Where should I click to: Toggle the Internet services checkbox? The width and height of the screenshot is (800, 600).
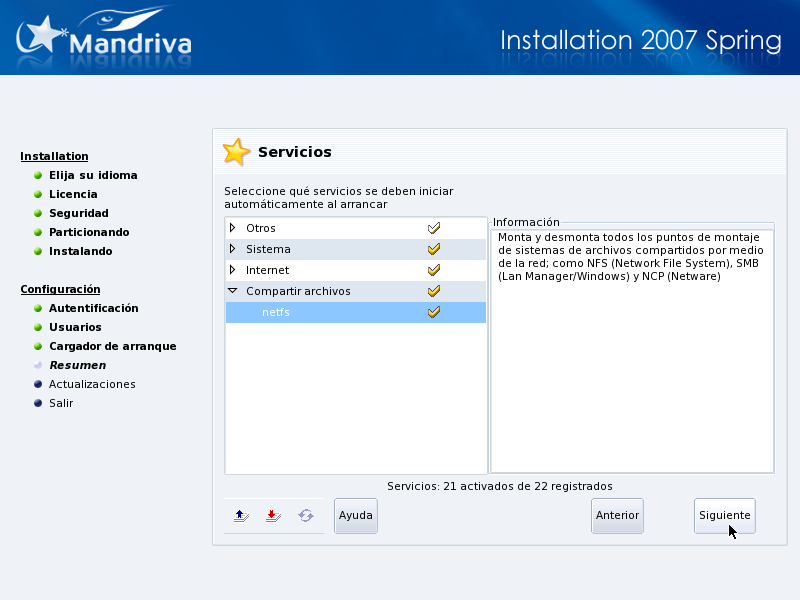coord(434,270)
